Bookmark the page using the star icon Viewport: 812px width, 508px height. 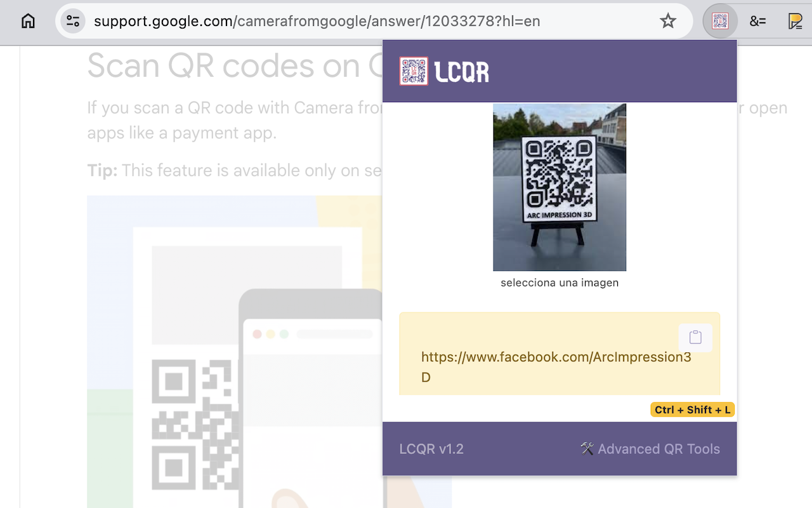tap(668, 21)
